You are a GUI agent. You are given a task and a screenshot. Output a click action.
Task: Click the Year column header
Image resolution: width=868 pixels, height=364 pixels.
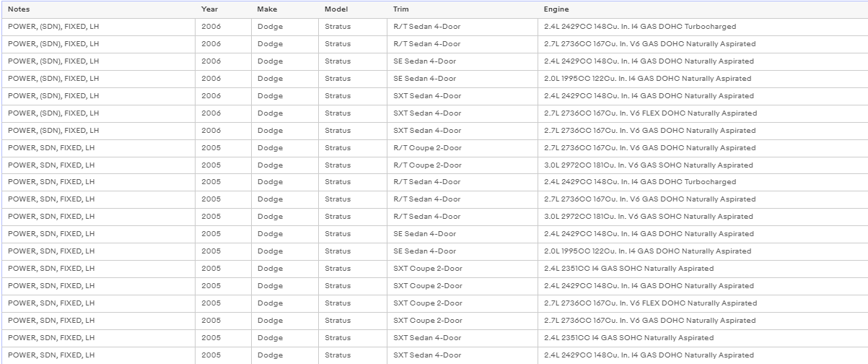pos(223,9)
